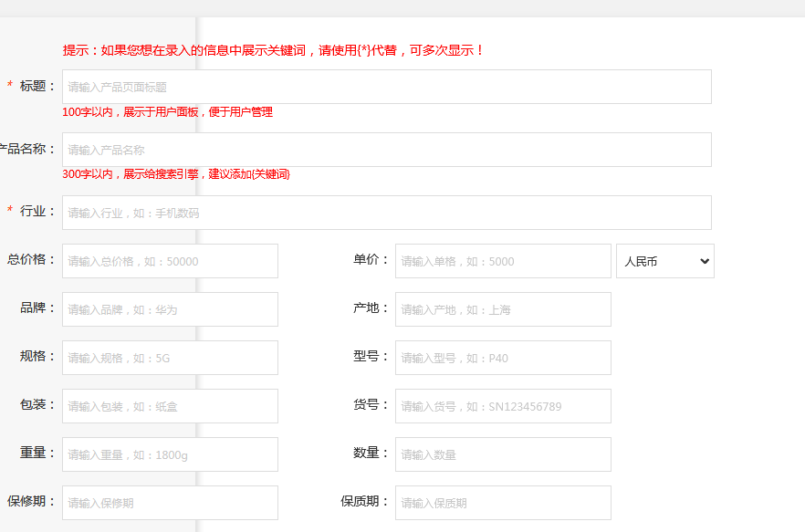Focus the 保质期 shelf life field

click(502, 503)
